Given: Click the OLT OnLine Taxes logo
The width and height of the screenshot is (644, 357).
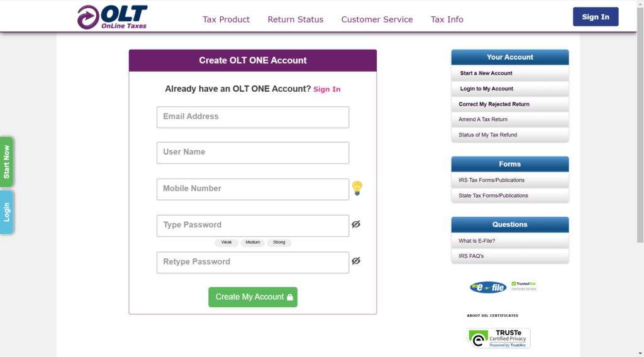Looking at the screenshot, I should click(112, 17).
